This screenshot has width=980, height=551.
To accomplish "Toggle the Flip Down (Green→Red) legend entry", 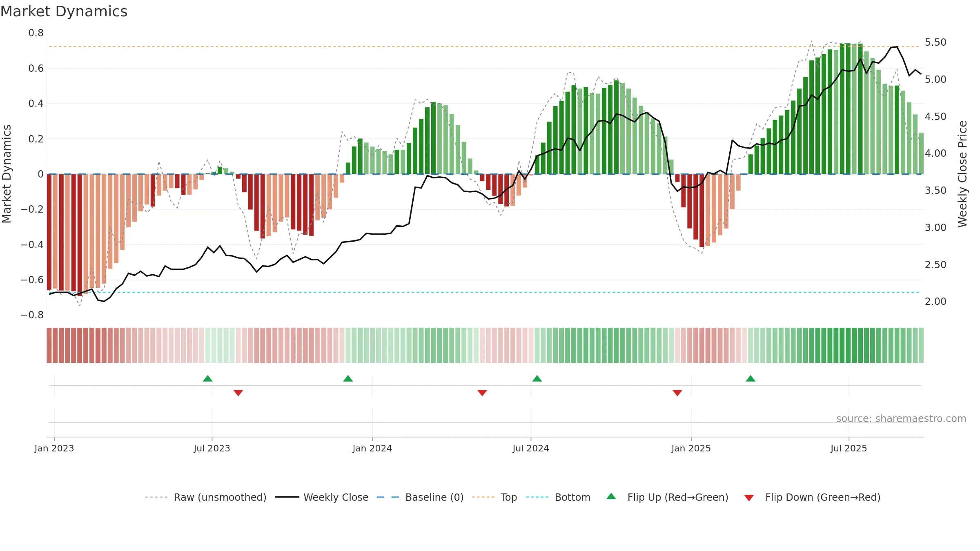I will coord(812,497).
